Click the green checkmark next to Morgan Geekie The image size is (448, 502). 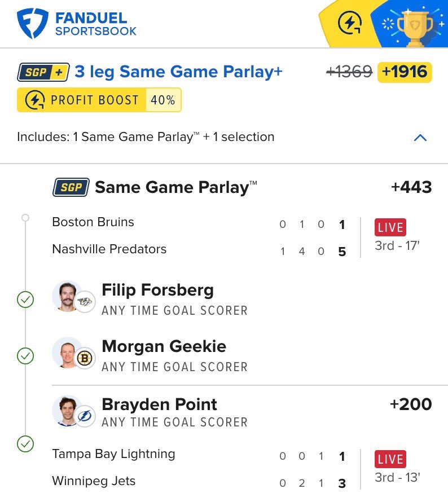coord(25,356)
